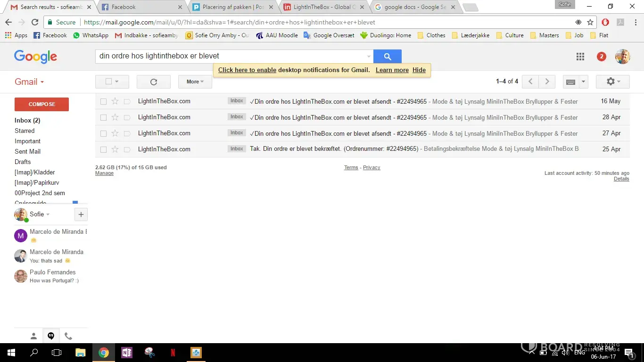Tick the checkbox for the 27 Apr email

[103, 133]
